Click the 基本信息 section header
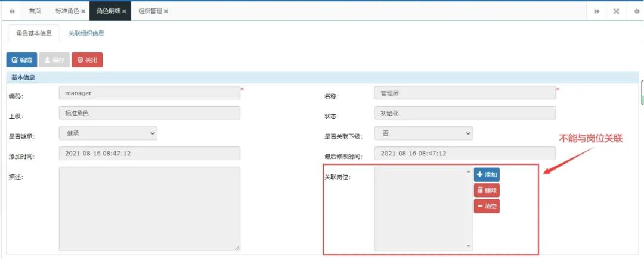This screenshot has height=259, width=644. (323, 77)
